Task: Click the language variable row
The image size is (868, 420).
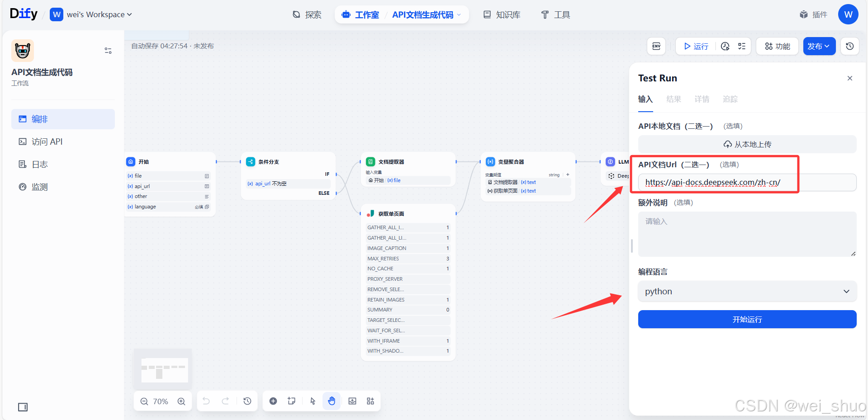Action: click(168, 207)
